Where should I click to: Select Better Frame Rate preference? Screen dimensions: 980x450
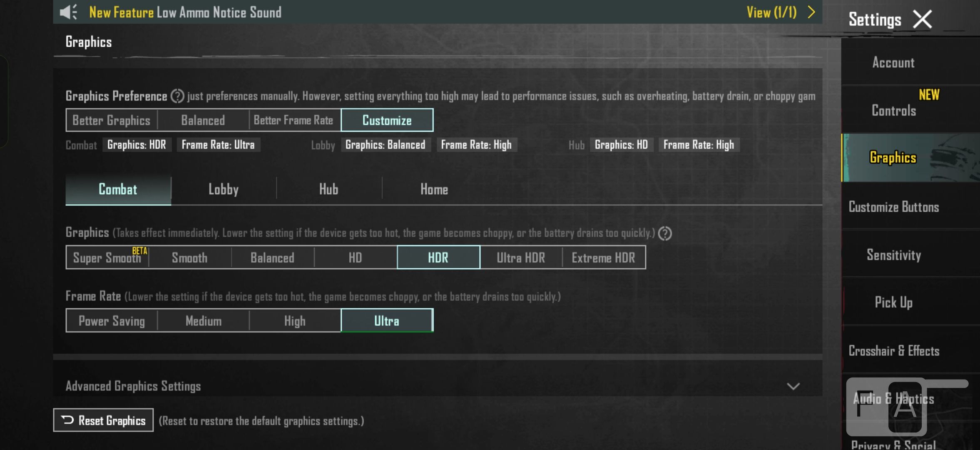coord(294,120)
